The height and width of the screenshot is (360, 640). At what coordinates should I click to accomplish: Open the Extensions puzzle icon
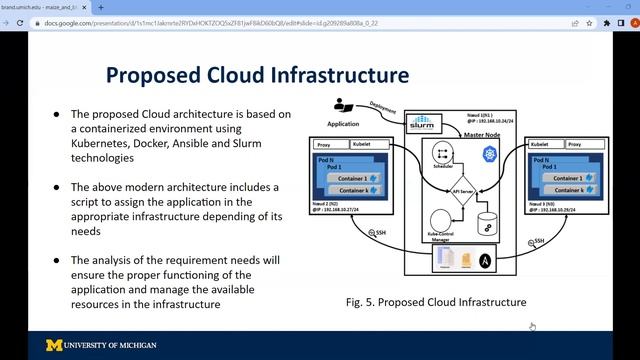607,24
